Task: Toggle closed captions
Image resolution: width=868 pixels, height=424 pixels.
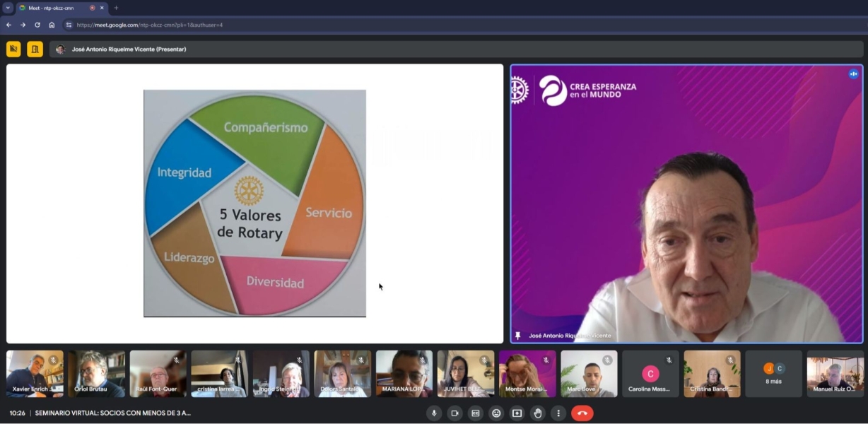Action: click(x=476, y=413)
